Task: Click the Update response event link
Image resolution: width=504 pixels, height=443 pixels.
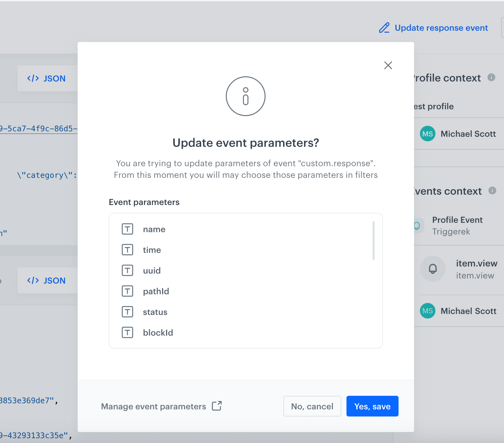Action: 441,28
